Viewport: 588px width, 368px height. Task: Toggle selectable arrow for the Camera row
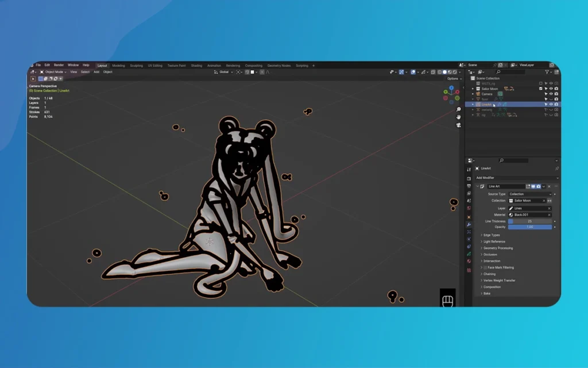click(546, 94)
